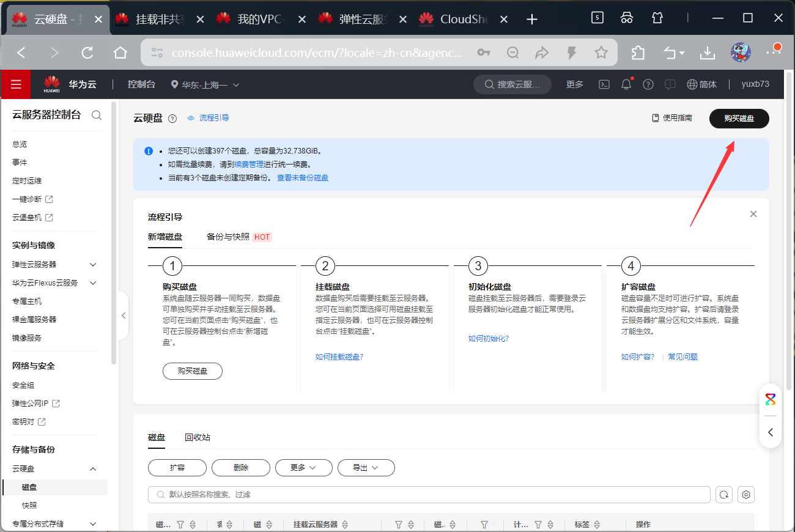Go back in browser history
Viewport: 795px width, 532px height.
click(21, 53)
